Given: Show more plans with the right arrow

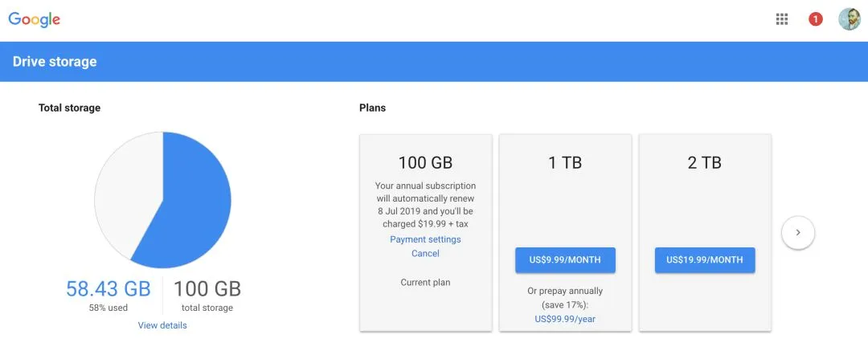Looking at the screenshot, I should (797, 233).
